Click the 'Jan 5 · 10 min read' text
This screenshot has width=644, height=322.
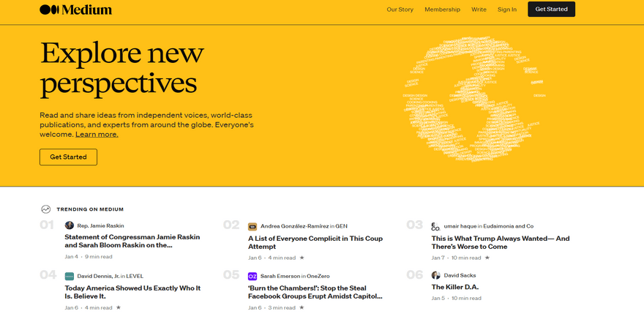tap(457, 298)
